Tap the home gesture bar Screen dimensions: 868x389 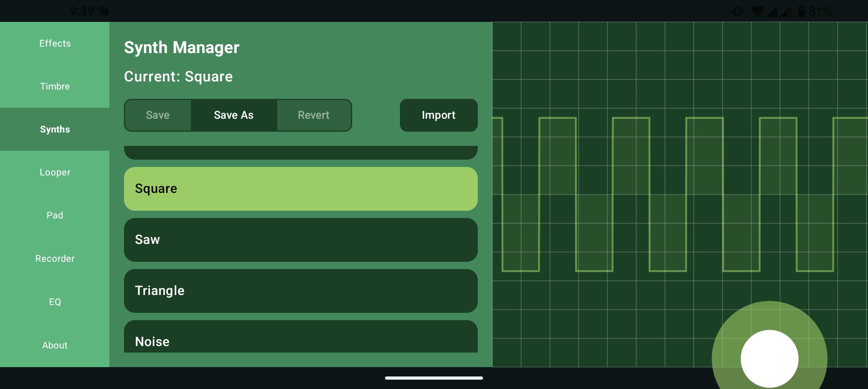434,378
